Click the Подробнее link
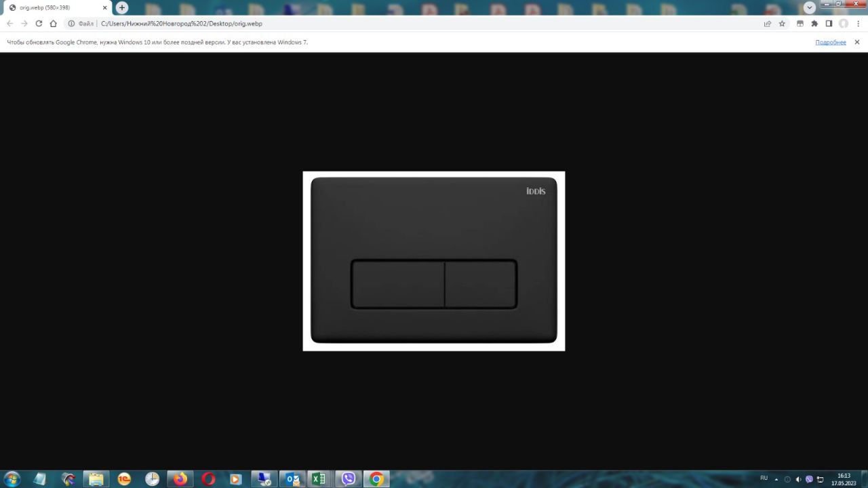868x488 pixels. pyautogui.click(x=830, y=42)
